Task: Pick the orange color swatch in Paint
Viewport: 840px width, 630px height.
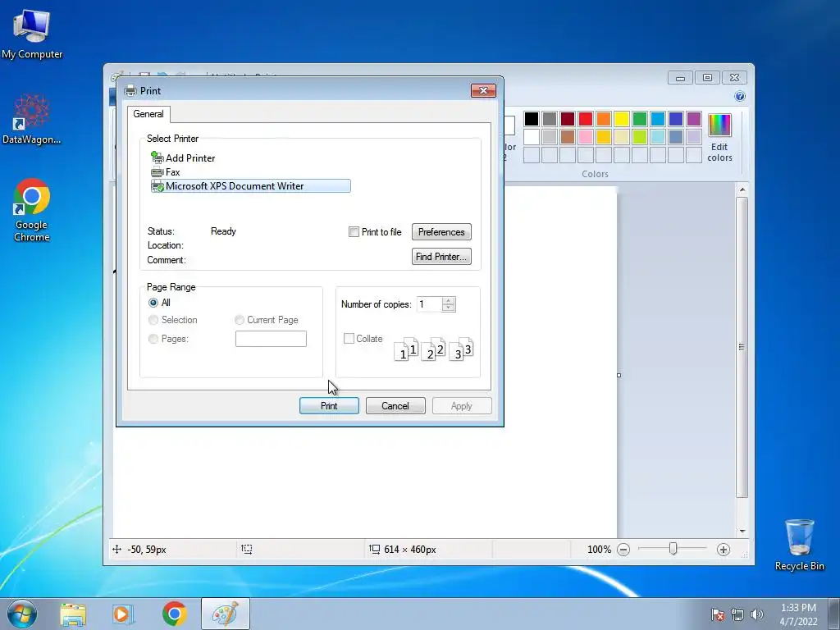Action: [604, 118]
